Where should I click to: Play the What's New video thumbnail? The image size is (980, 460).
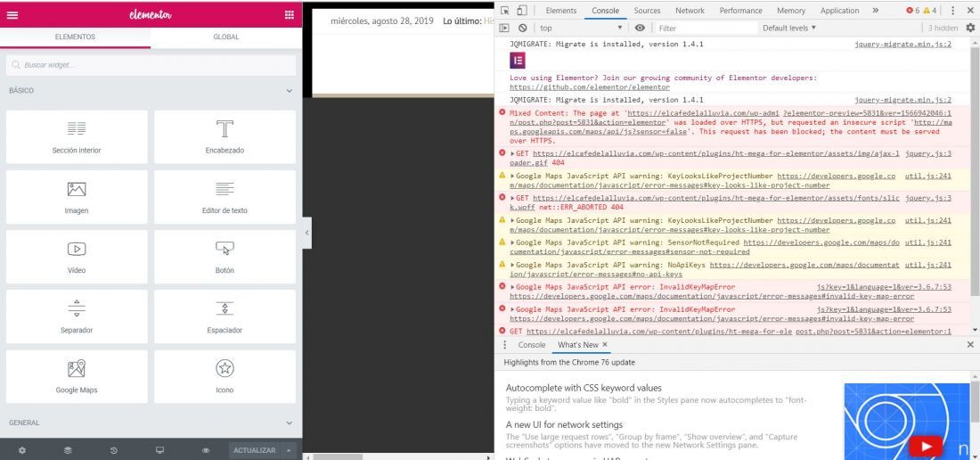926,447
